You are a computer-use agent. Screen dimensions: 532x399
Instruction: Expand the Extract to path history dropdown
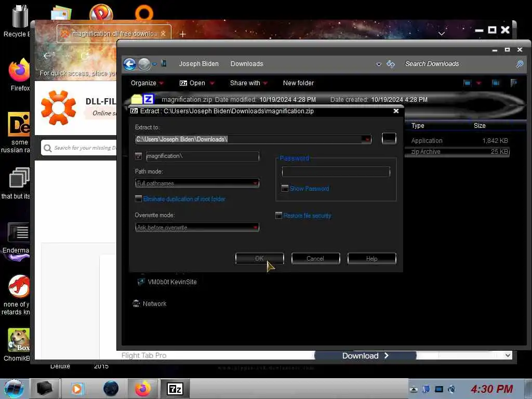pos(367,139)
